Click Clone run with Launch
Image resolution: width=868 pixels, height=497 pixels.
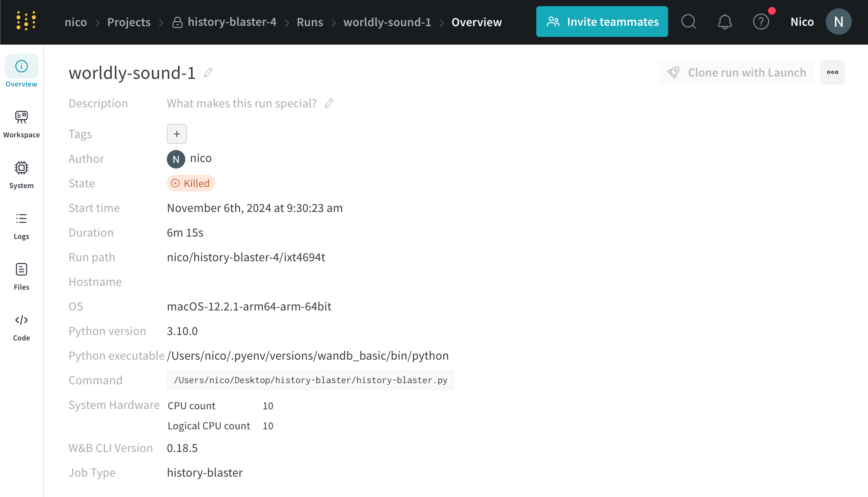tap(736, 72)
